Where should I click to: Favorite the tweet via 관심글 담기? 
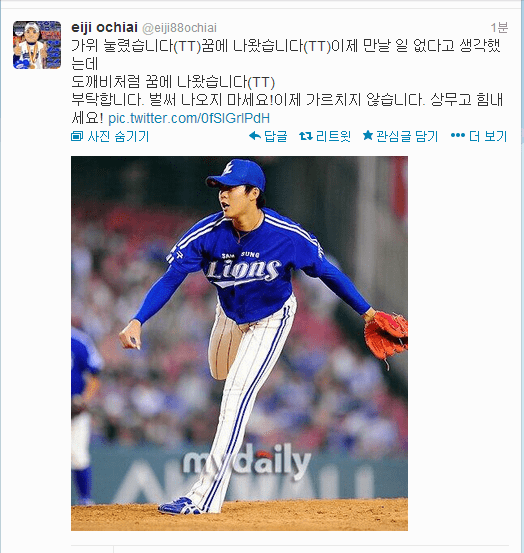point(407,136)
